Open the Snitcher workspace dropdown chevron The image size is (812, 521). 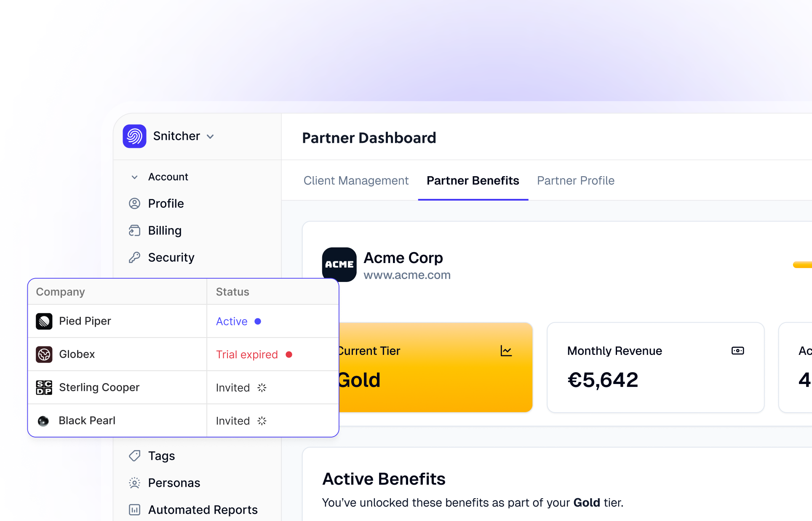[211, 137]
